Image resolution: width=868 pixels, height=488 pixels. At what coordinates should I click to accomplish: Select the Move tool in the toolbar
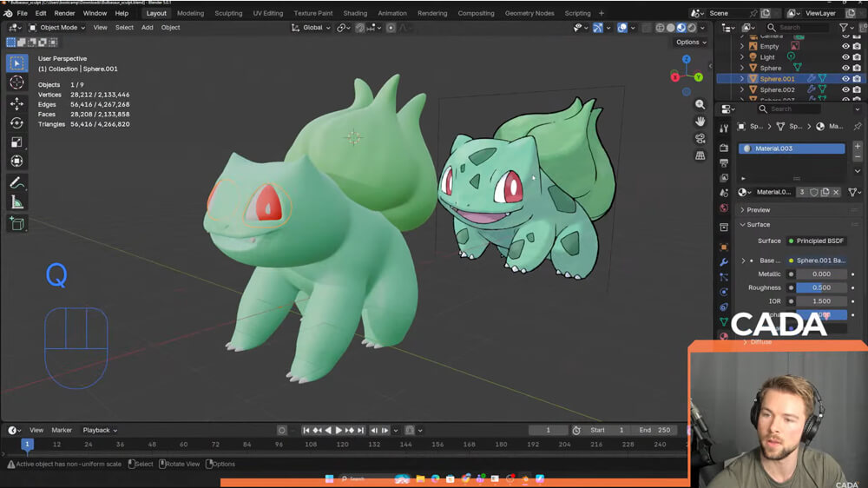[x=16, y=103]
